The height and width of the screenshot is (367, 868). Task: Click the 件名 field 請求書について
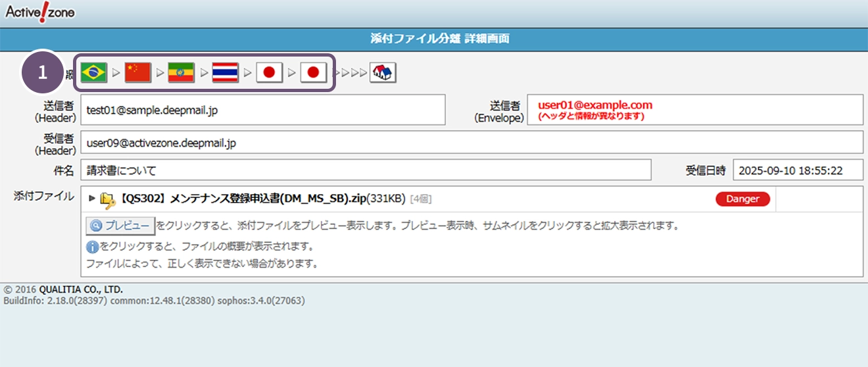[366, 170]
